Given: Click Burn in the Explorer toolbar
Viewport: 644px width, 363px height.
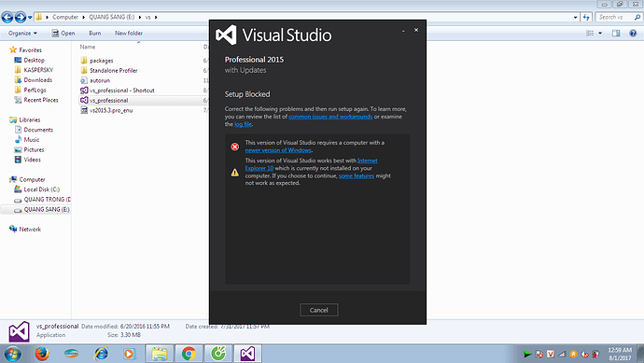Looking at the screenshot, I should (95, 34).
